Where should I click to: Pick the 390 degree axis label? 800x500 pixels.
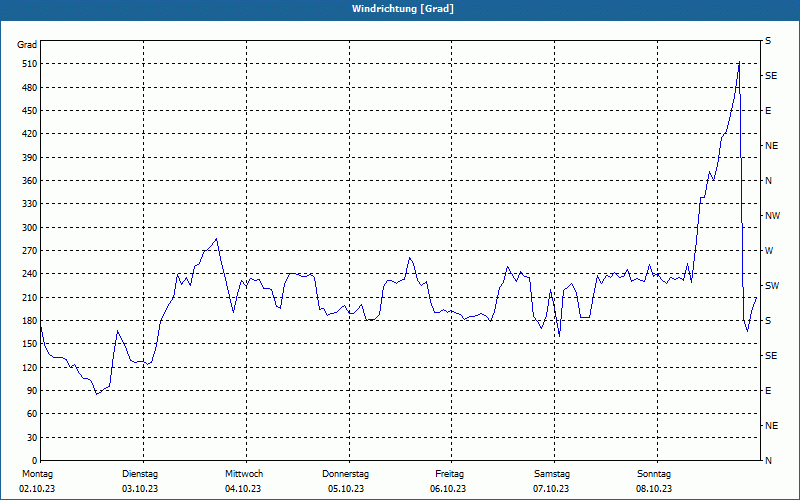(x=30, y=157)
